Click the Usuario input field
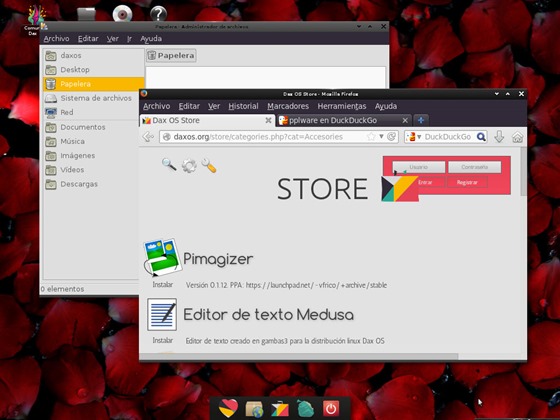Screen dimensions: 560x420 point(419,167)
